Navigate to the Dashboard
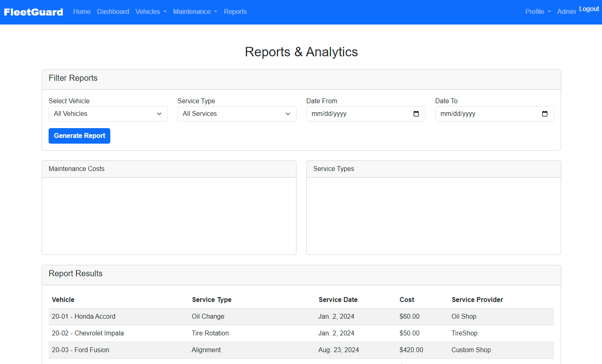Image resolution: width=602 pixels, height=364 pixels. (113, 12)
